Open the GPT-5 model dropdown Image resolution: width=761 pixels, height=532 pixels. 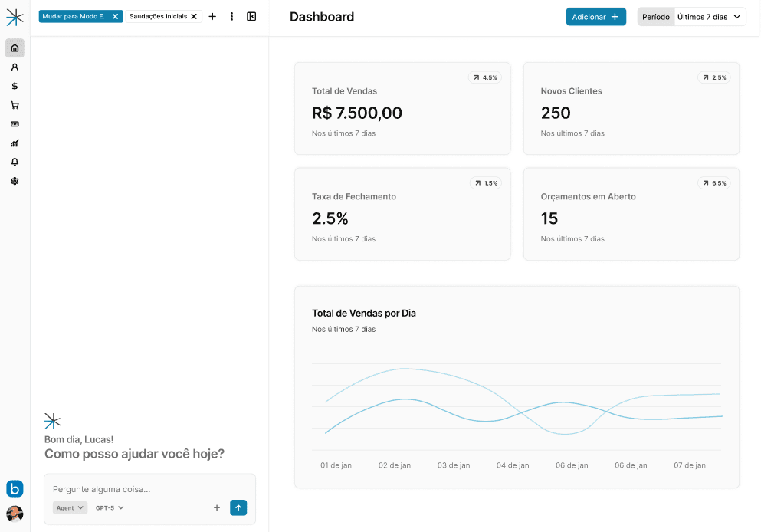[107, 507]
